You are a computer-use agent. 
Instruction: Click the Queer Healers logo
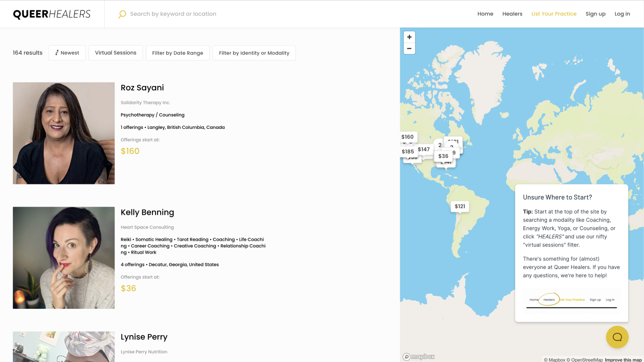coord(52,14)
